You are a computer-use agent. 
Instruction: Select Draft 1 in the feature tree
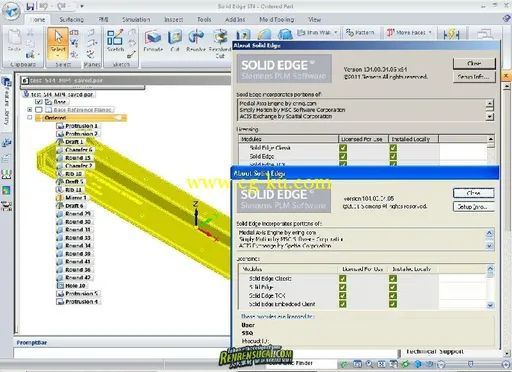pyautogui.click(x=71, y=142)
